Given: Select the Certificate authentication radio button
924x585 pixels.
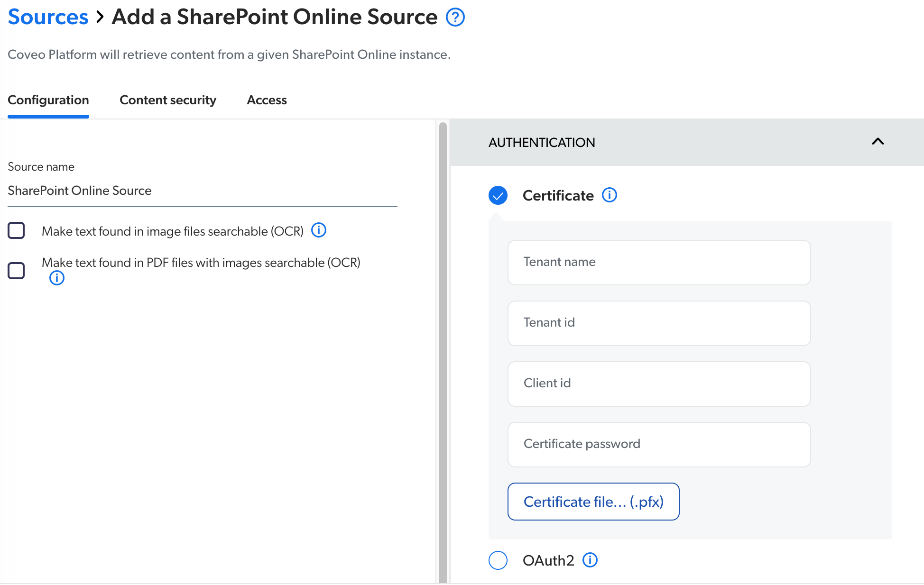Looking at the screenshot, I should tap(498, 195).
